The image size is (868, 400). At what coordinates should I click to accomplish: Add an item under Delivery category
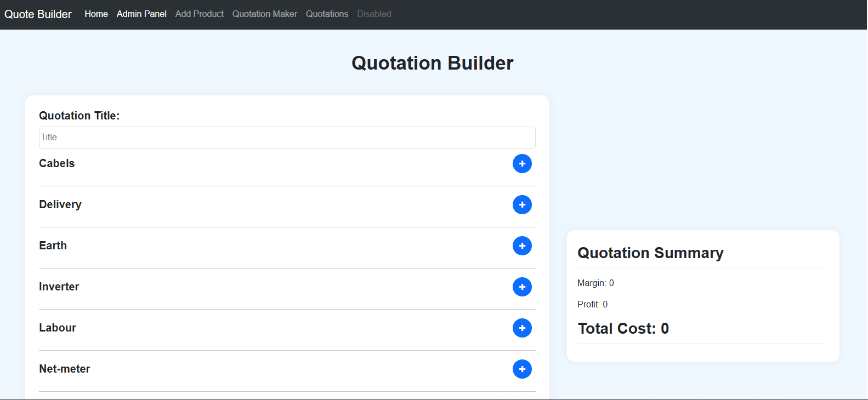(522, 205)
